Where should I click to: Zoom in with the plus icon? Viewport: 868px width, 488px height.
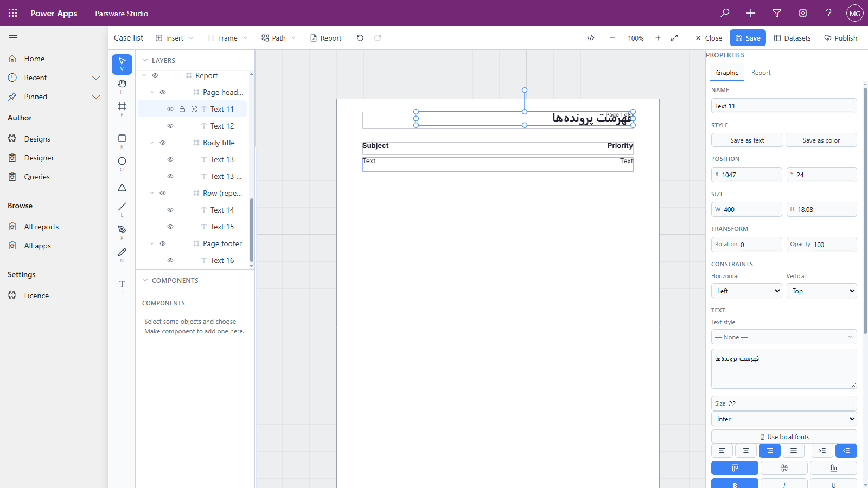click(658, 38)
